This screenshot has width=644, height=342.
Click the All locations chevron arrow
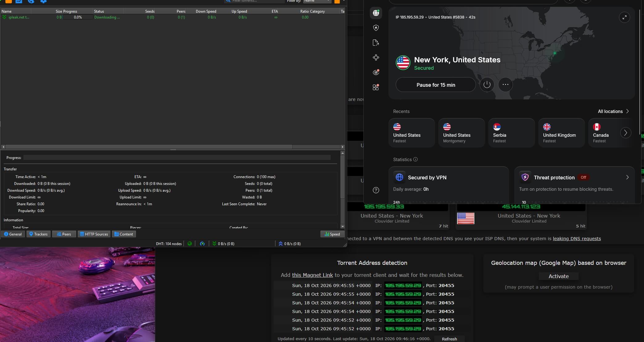[627, 111]
